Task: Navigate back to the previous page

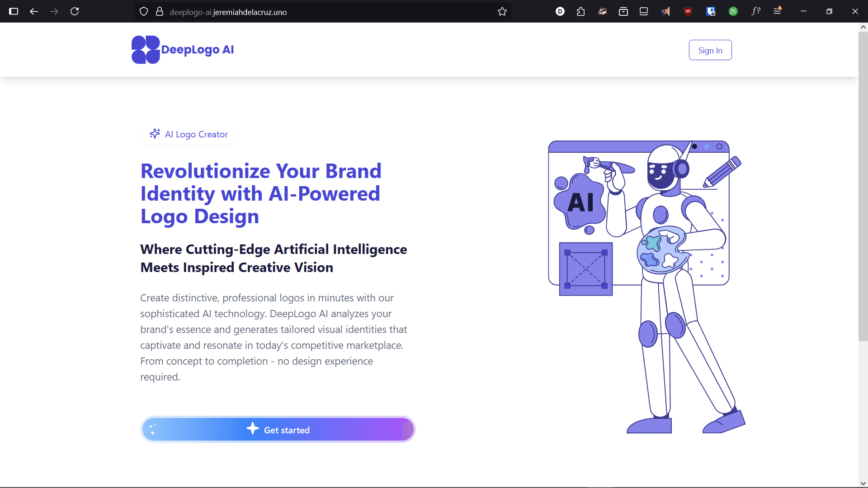Action: coord(34,11)
